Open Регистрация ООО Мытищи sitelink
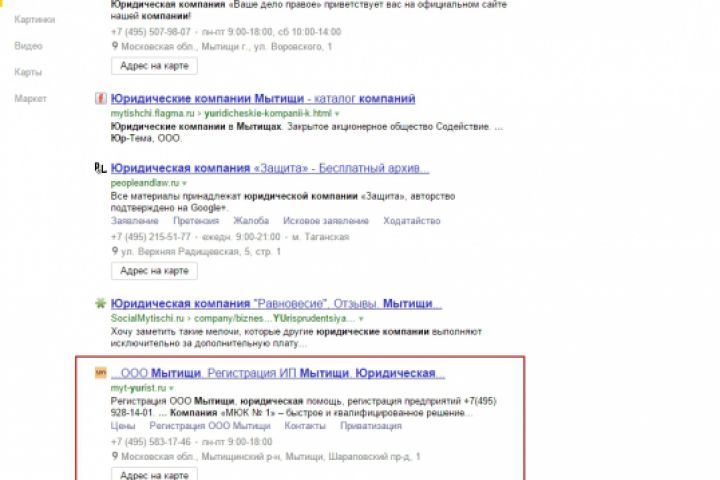 point(210,426)
